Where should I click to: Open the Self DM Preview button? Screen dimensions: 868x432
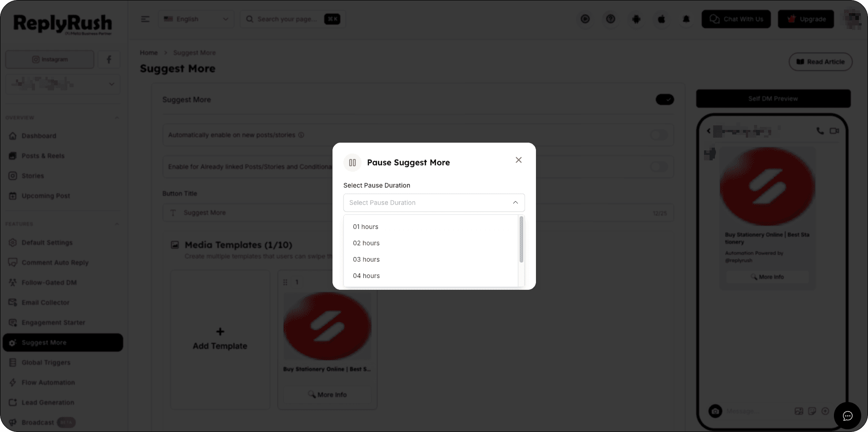(x=773, y=99)
